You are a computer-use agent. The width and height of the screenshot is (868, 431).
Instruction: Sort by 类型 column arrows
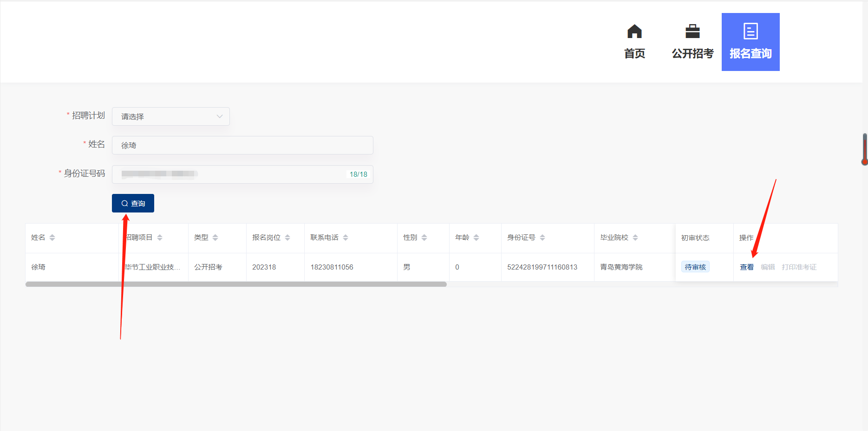click(215, 238)
